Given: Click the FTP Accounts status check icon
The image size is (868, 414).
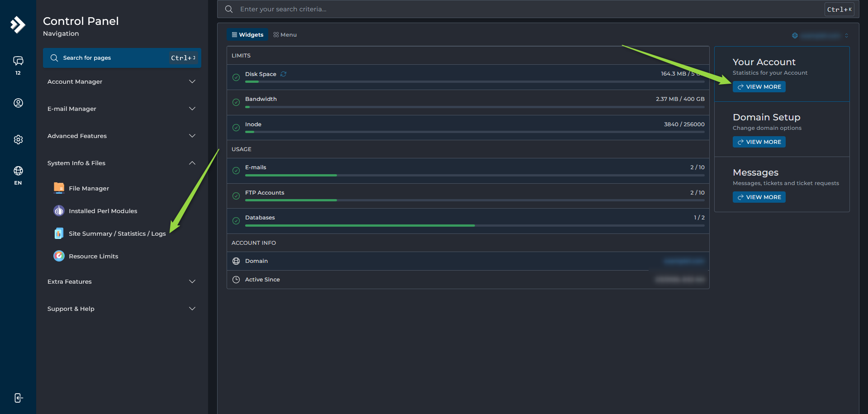Looking at the screenshot, I should tap(236, 196).
